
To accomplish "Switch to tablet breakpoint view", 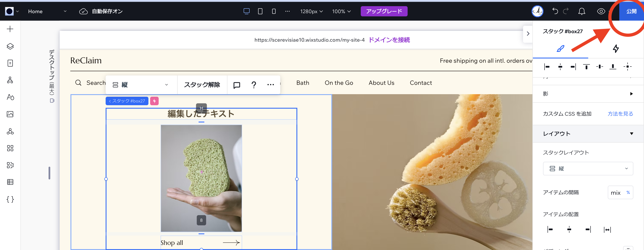I will point(260,11).
